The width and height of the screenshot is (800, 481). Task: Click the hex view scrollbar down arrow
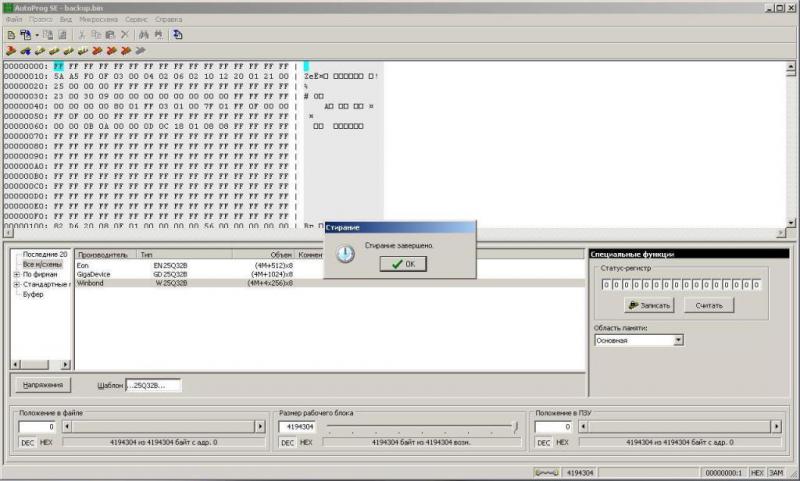(791, 223)
